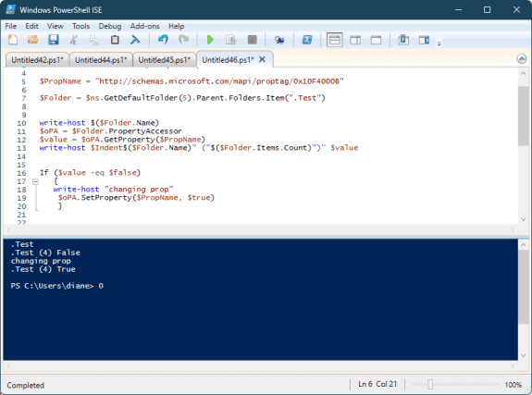Collapse the script pane with round arrow
Viewport: 532px width, 395px height.
pyautogui.click(x=522, y=59)
